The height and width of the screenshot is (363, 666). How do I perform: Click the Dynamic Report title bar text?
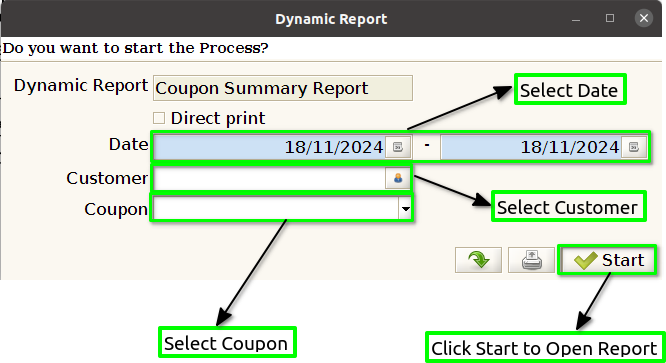(331, 19)
